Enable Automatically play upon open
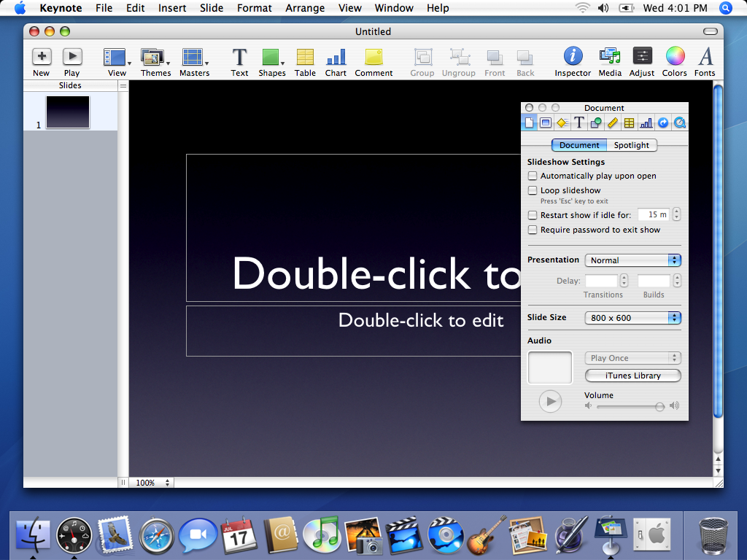This screenshot has height=560, width=747. (x=533, y=176)
